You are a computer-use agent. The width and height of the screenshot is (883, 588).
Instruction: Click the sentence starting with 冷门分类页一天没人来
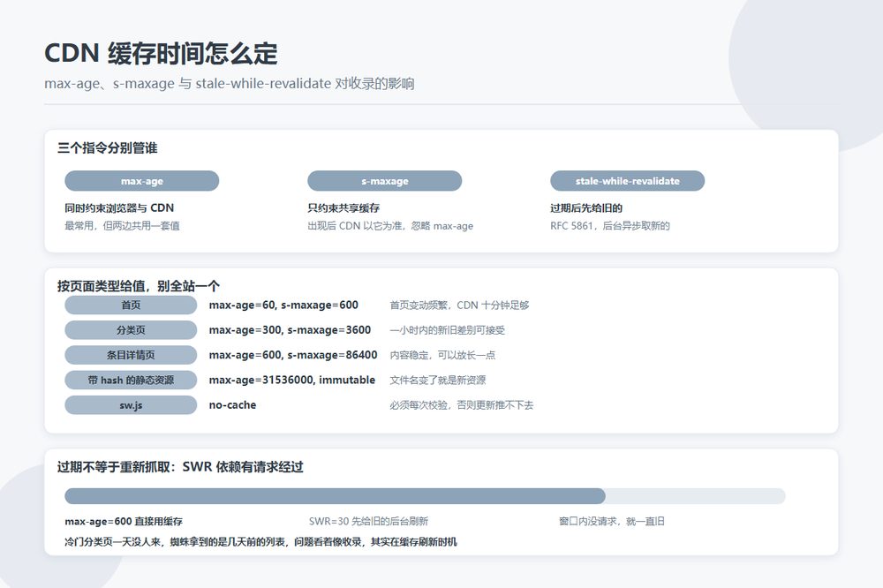[260, 542]
